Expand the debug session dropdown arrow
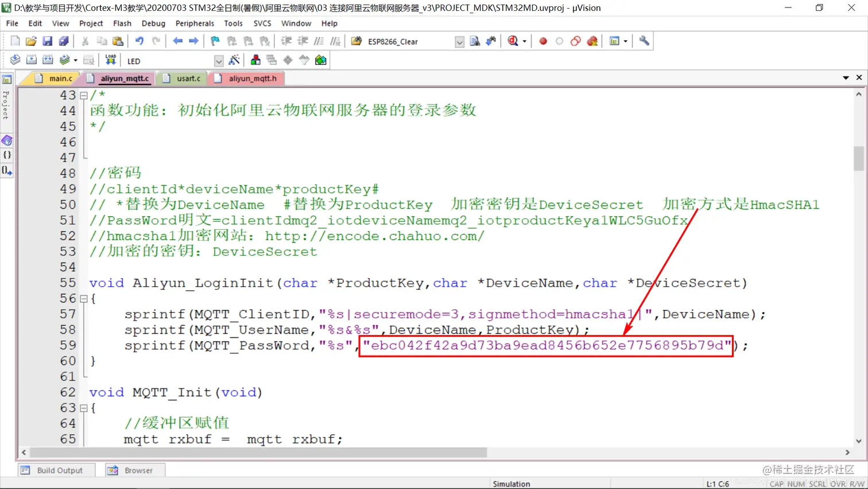Viewport: 868px width, 489px height. click(x=524, y=41)
